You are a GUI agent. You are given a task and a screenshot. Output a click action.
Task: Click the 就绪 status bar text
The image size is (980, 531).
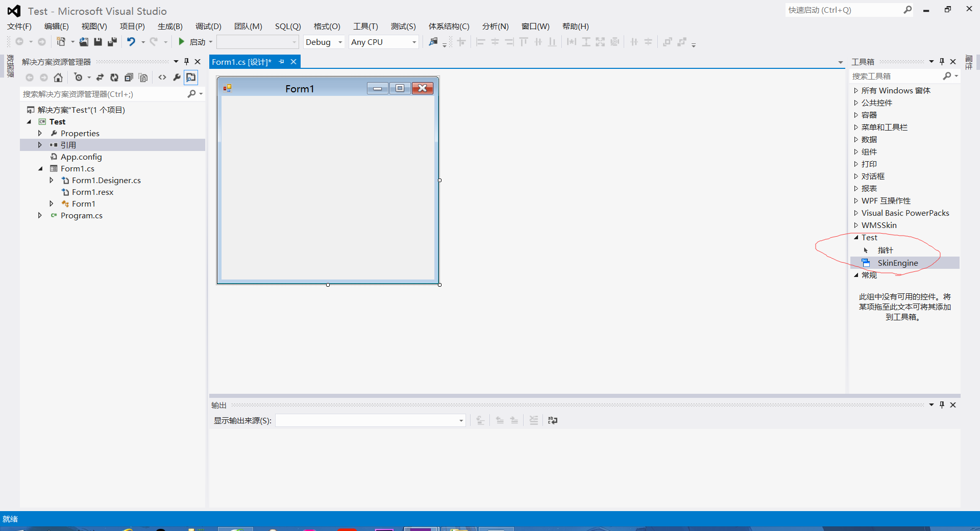tap(10, 519)
